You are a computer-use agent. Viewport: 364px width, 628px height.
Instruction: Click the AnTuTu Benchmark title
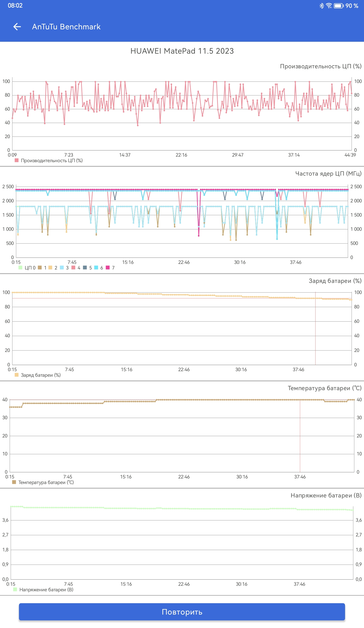click(66, 27)
